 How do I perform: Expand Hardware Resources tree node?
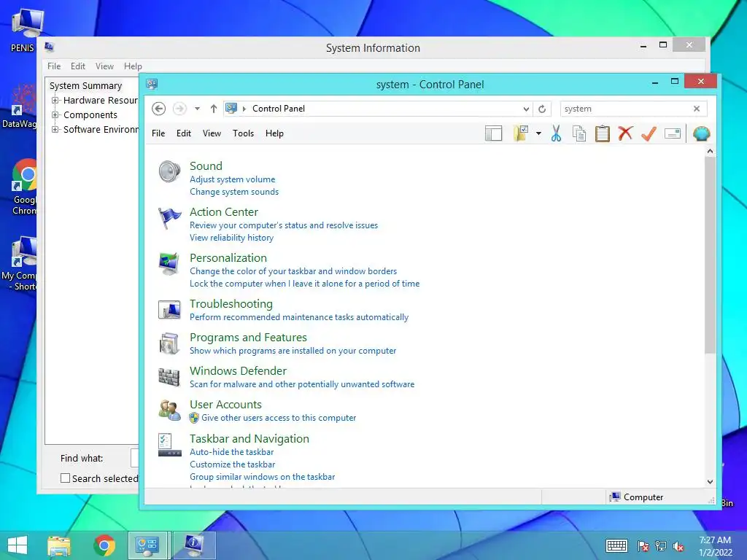point(55,101)
